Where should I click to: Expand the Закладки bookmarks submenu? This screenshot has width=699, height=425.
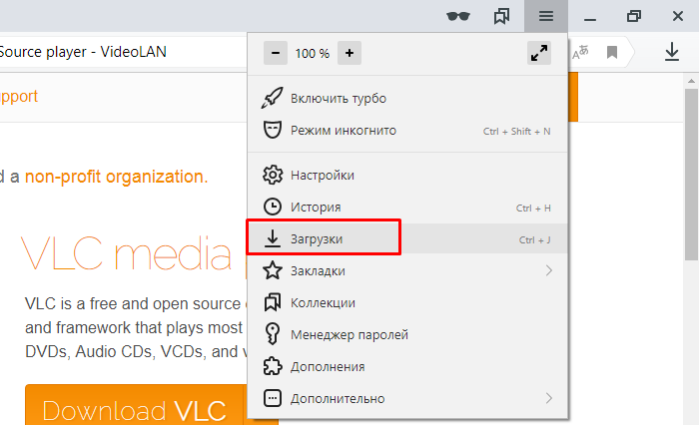[407, 271]
